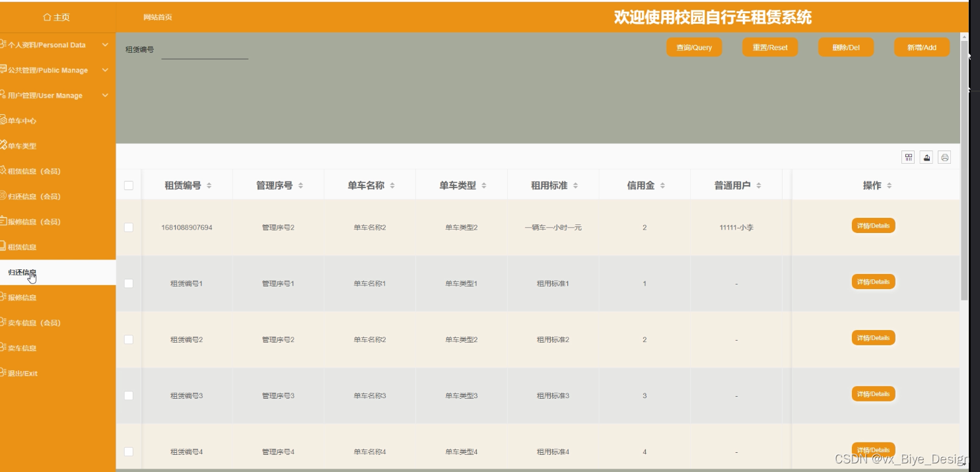Check the 租赁编号1 row checkbox
The height and width of the screenshot is (472, 980).
coord(129,283)
